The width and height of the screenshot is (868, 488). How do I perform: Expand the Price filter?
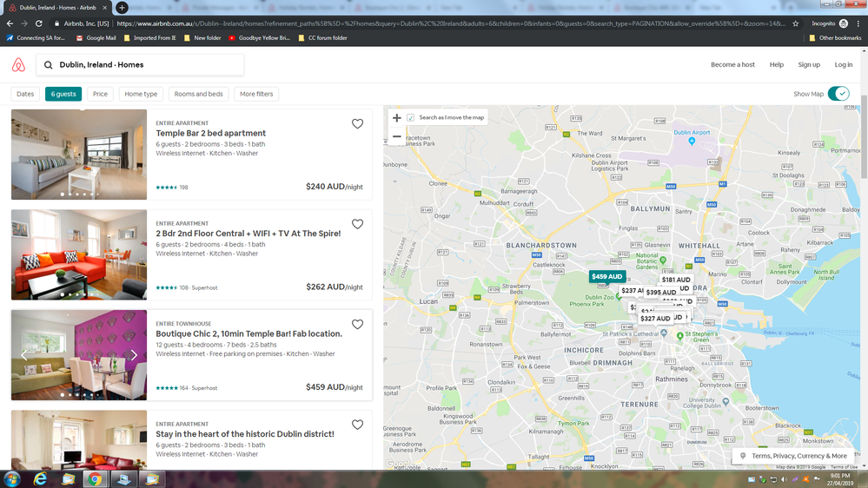(100, 94)
